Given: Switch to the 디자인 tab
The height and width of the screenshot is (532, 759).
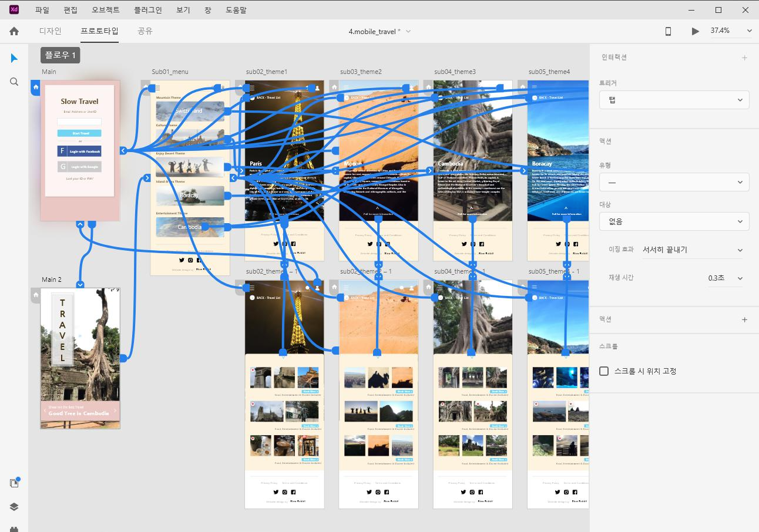Looking at the screenshot, I should [51, 31].
